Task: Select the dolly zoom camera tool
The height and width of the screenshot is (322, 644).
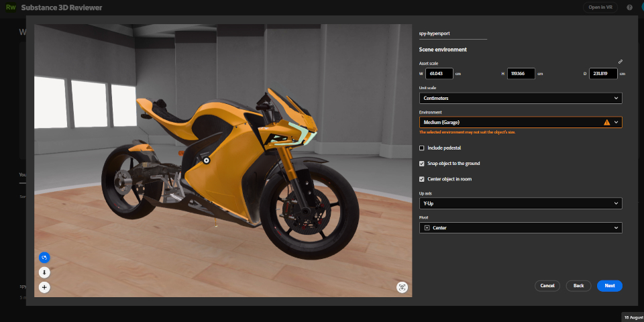Action: click(x=44, y=272)
